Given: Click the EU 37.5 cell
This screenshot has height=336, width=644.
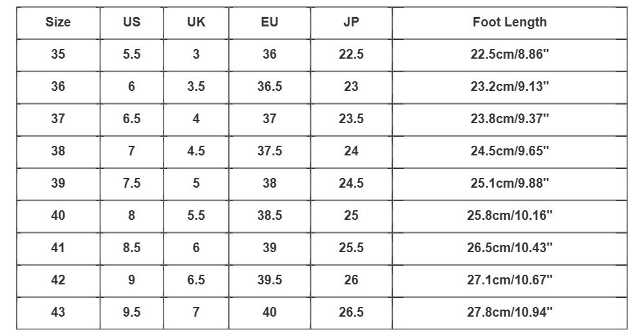Looking at the screenshot, I should (269, 152).
